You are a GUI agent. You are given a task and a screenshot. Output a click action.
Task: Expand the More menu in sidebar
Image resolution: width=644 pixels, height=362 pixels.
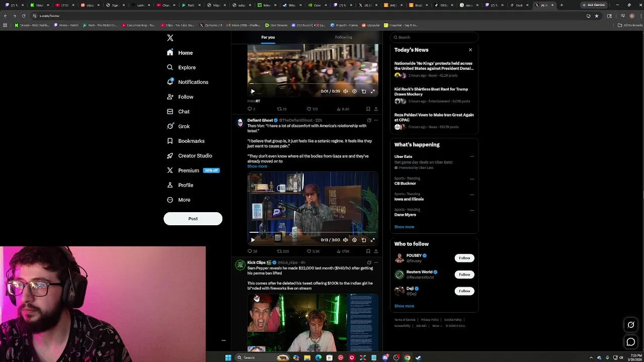pyautogui.click(x=179, y=200)
